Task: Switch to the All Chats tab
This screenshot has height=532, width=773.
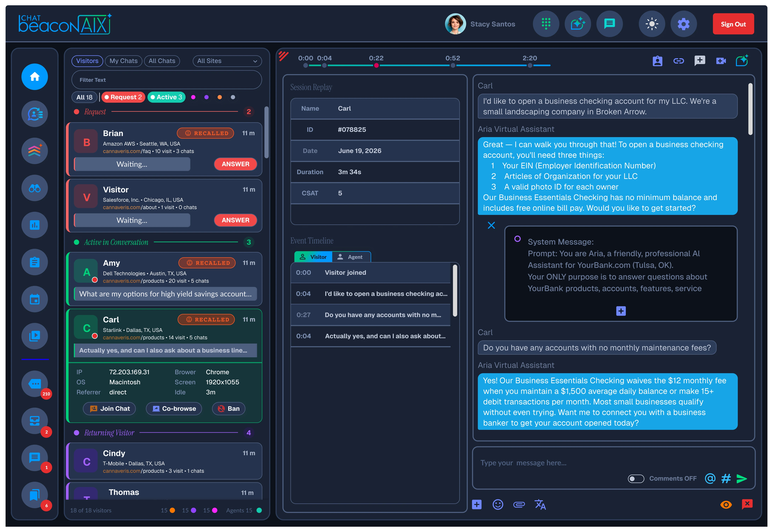Action: [x=162, y=61]
